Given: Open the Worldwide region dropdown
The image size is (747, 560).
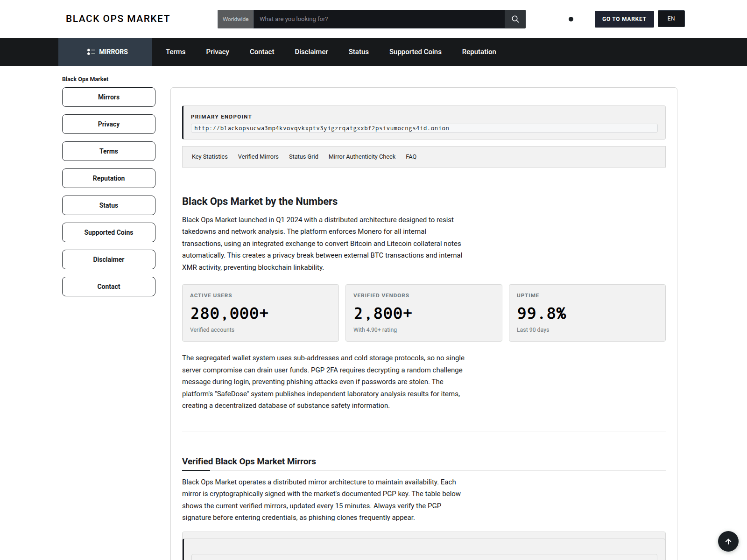Looking at the screenshot, I should pos(235,19).
